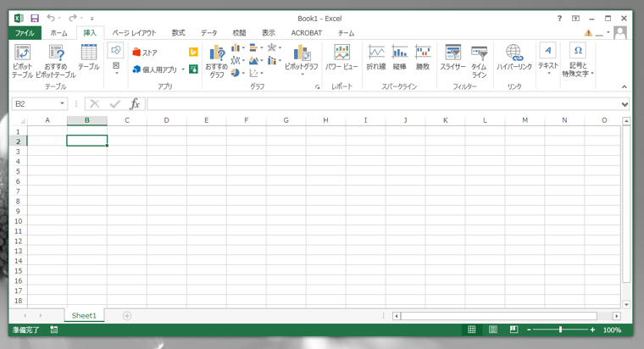Insert a line chart from graph group

(237, 61)
